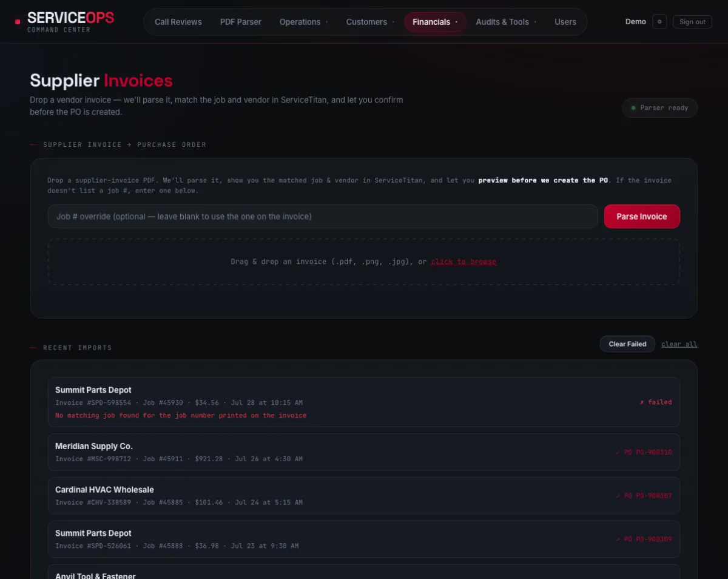Viewport: 728px width, 579px height.
Task: Open the Call Reviews tab
Action: pos(178,22)
